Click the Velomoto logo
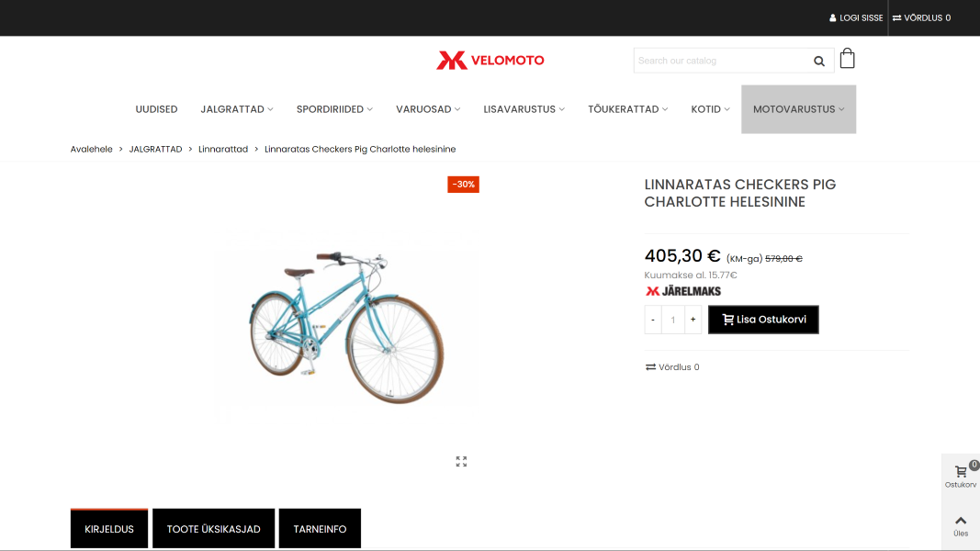This screenshot has height=551, width=980. click(490, 60)
